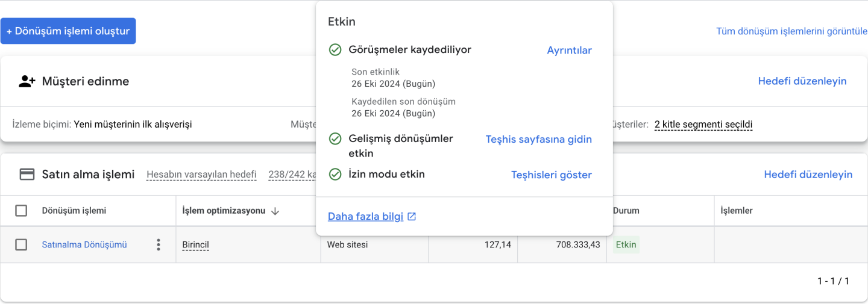Open the Hesabın varsayılan hedefi label
Viewport: 868px width, 304px height.
click(x=201, y=175)
